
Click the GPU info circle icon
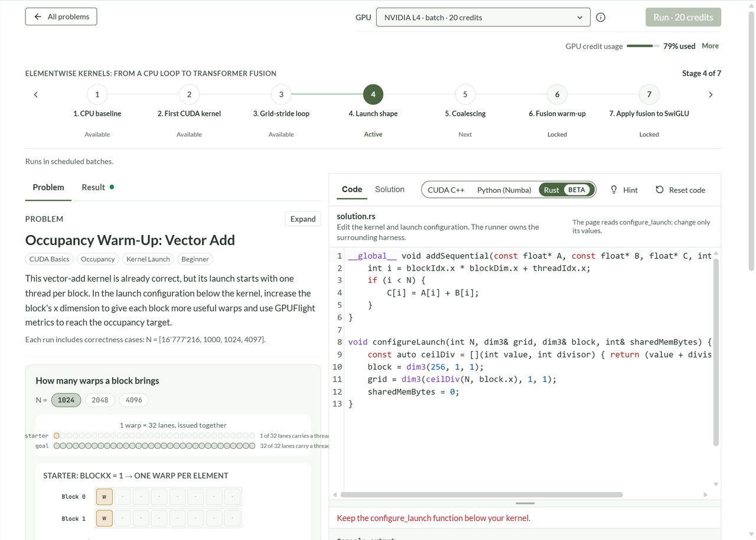[x=601, y=17]
